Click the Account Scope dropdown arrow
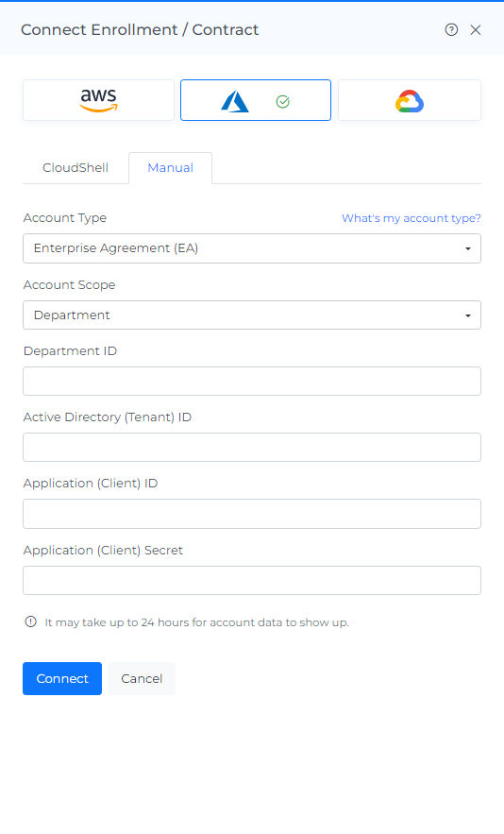 (468, 315)
